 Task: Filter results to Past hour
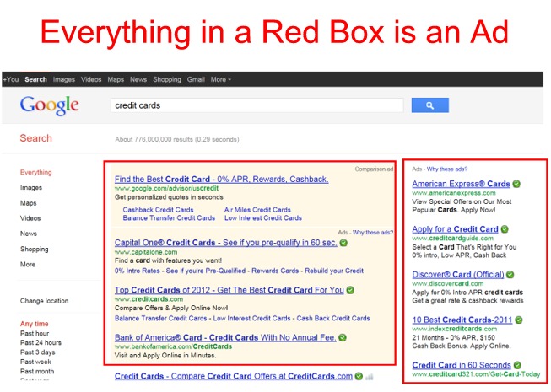coord(35,333)
